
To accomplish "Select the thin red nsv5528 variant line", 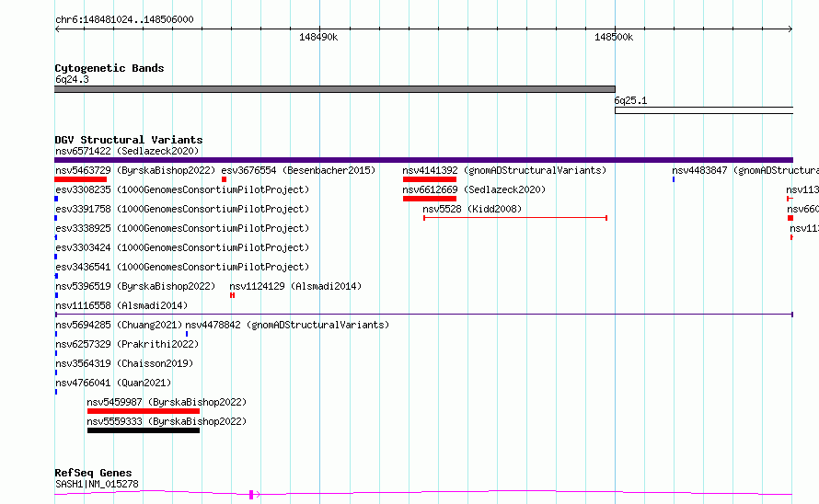I will click(515, 218).
